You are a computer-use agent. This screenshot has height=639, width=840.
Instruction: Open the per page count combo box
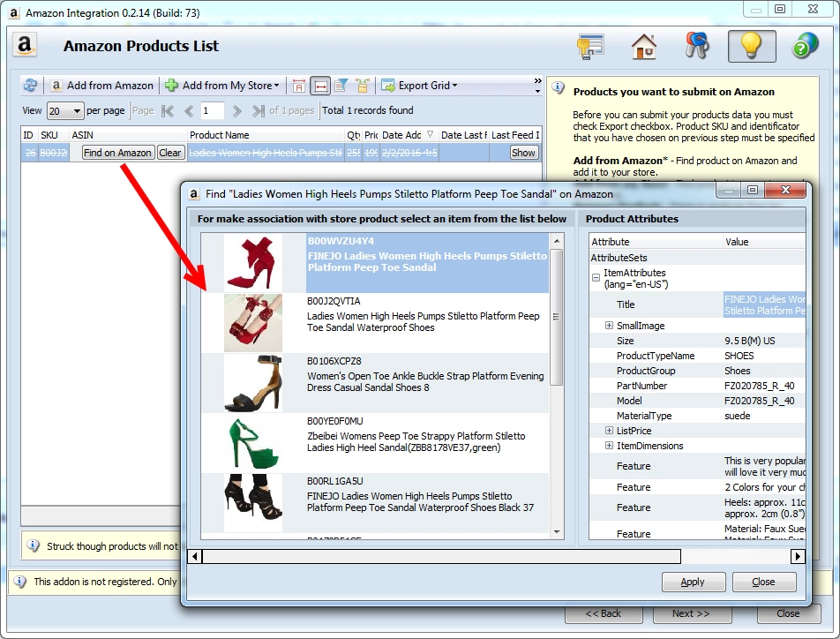point(65,111)
